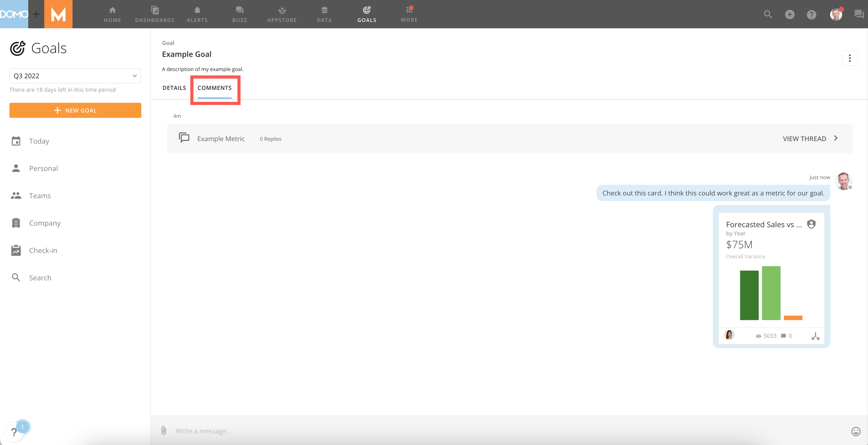Click the View Thread link
The height and width of the screenshot is (445, 868).
tap(804, 139)
